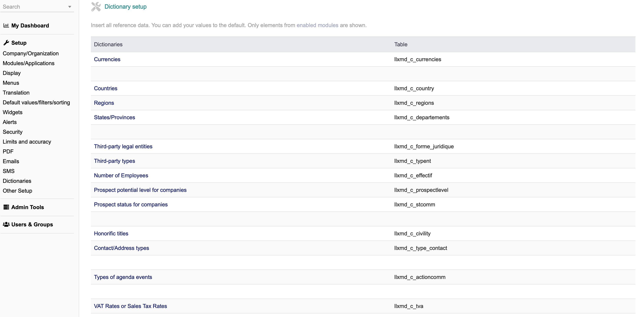Select the llxmd_c_forme_juridique table name
The height and width of the screenshot is (317, 644).
coord(424,146)
